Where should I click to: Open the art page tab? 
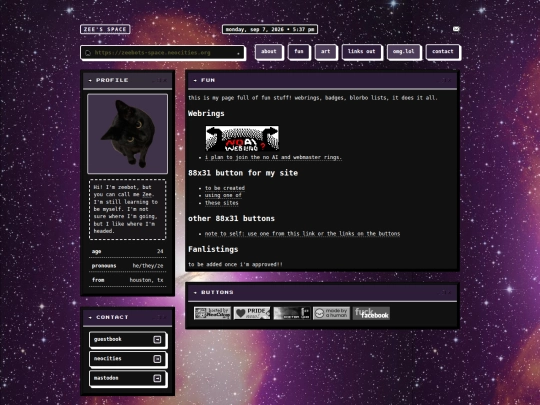325,52
